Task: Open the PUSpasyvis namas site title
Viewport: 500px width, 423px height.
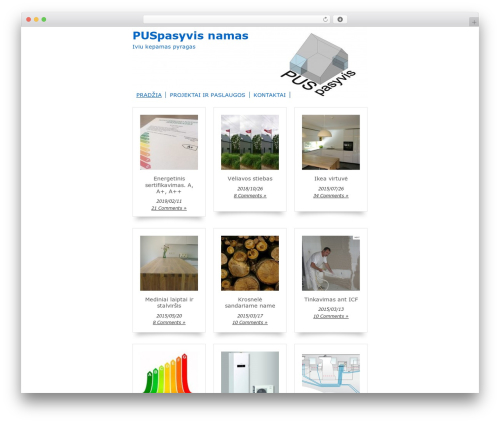Action: 190,36
